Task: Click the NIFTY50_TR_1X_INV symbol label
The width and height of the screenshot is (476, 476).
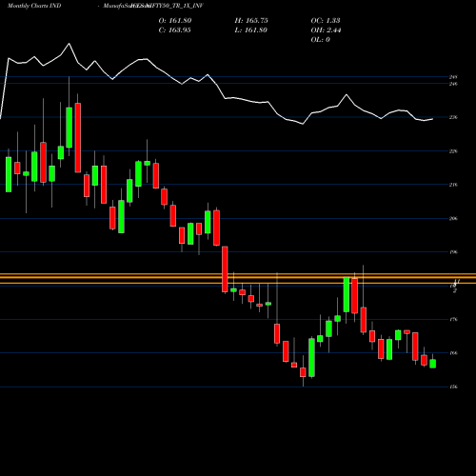Action: 173,6
